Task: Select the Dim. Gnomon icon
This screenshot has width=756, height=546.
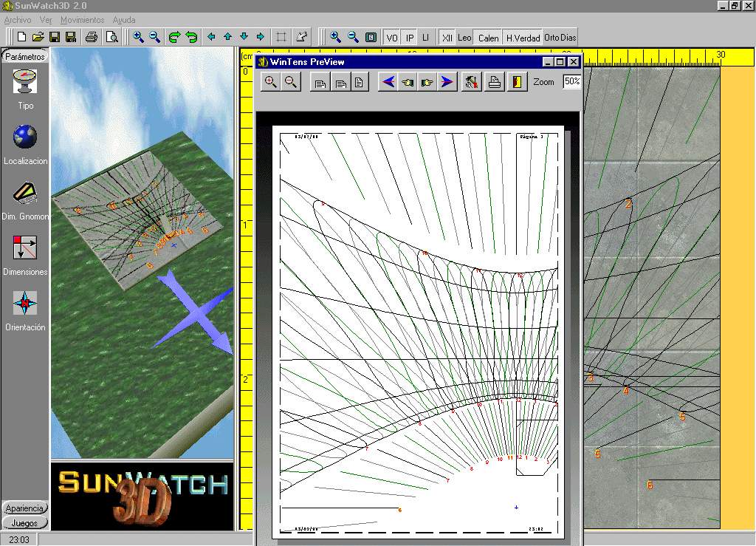Action: (24, 193)
